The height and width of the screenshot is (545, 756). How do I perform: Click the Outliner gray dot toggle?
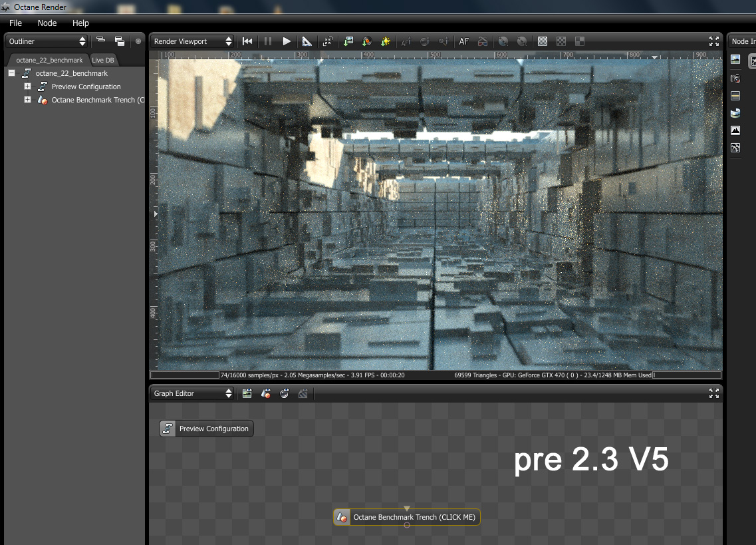pos(138,41)
